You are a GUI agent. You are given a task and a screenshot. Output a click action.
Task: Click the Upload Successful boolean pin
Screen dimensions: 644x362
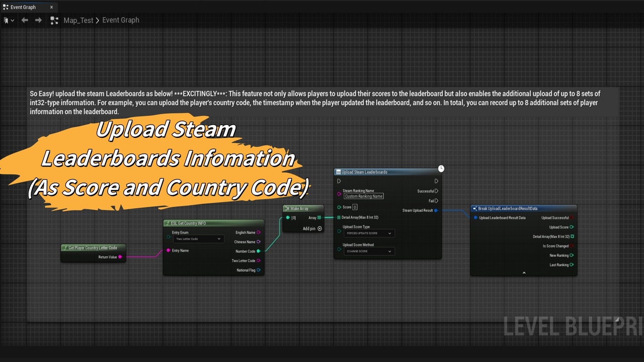coord(572,218)
